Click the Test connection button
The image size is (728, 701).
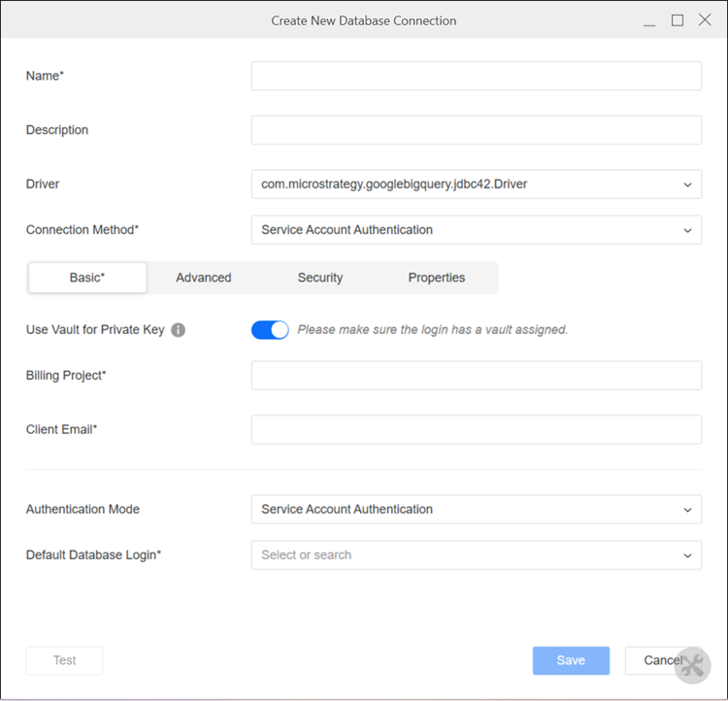coord(64,660)
